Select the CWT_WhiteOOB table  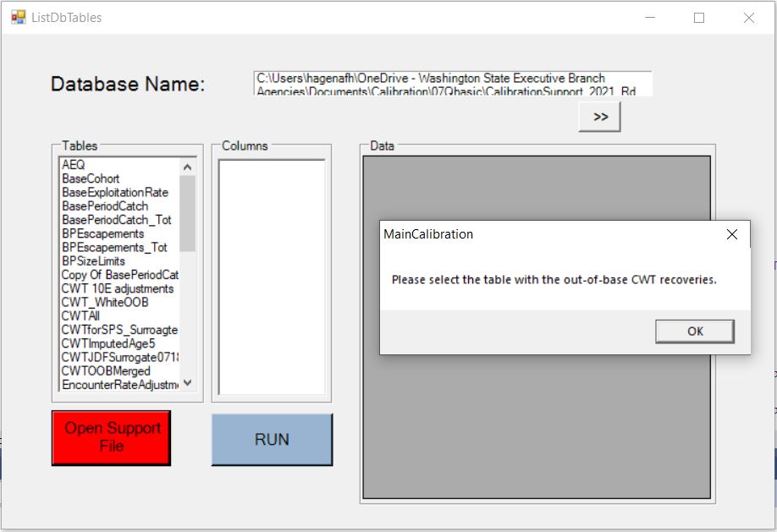[x=105, y=302]
